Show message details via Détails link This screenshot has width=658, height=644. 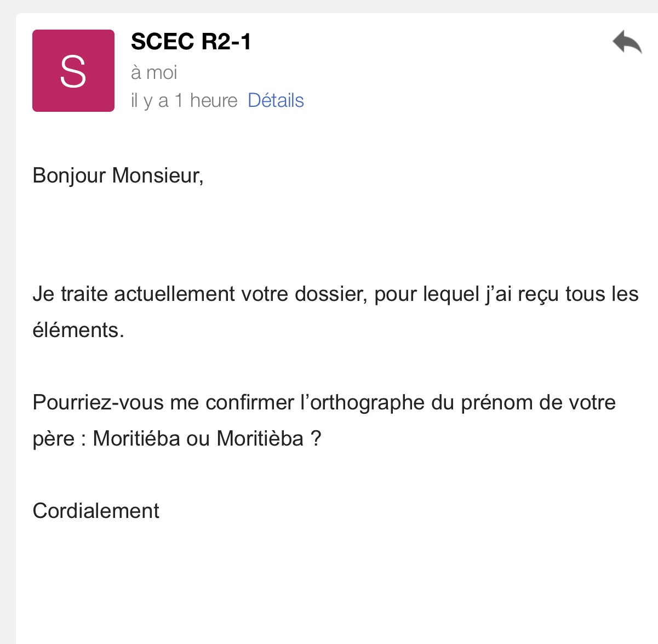coord(276,100)
